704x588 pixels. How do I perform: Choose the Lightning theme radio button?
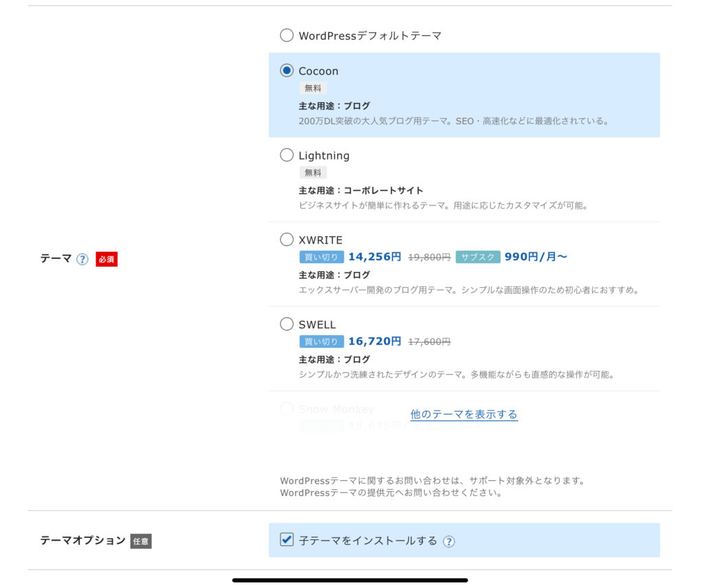coord(287,155)
